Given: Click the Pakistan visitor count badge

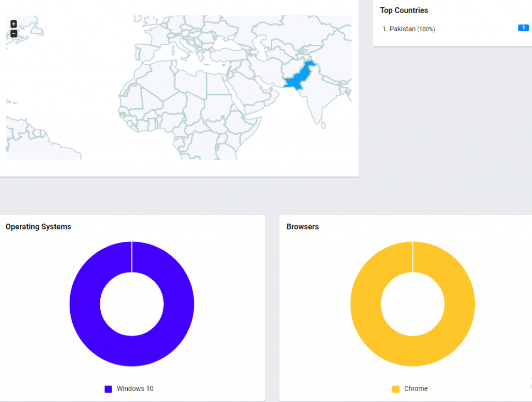Looking at the screenshot, I should click(523, 28).
